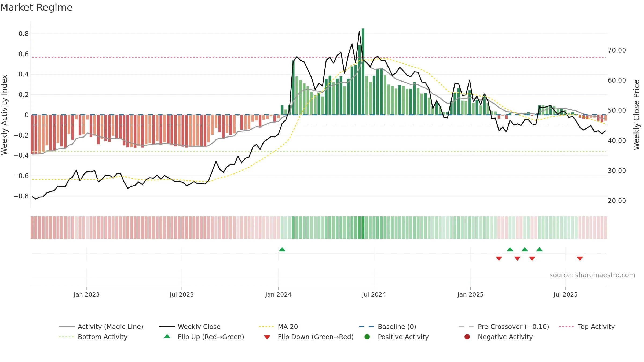Select the earliest of the three 2025 flip-up triangles
Screen dimensions: 644x362
(510, 249)
